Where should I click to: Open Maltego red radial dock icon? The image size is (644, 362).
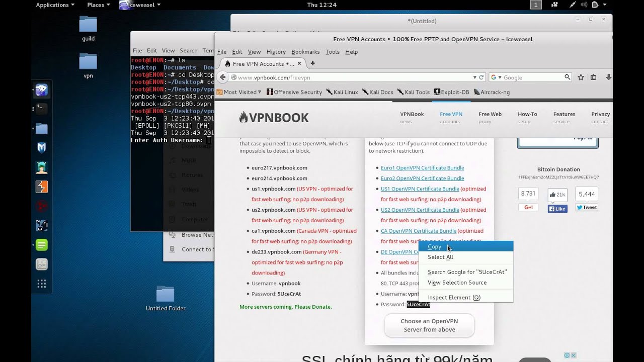click(x=42, y=206)
